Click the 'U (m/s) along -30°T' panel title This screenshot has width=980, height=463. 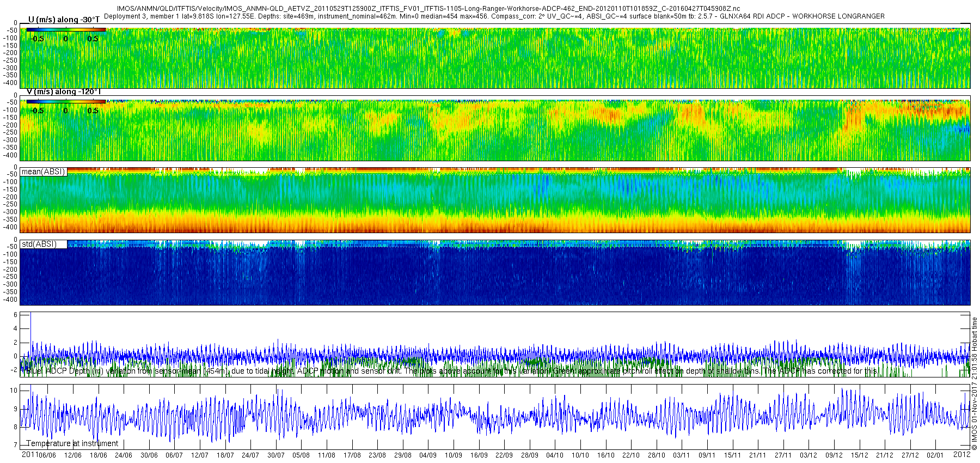[x=64, y=20]
